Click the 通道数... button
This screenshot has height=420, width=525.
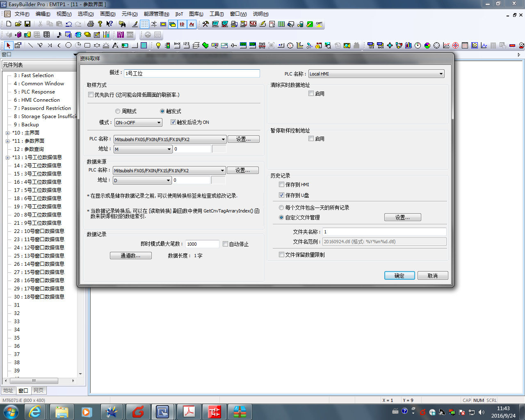(x=130, y=256)
